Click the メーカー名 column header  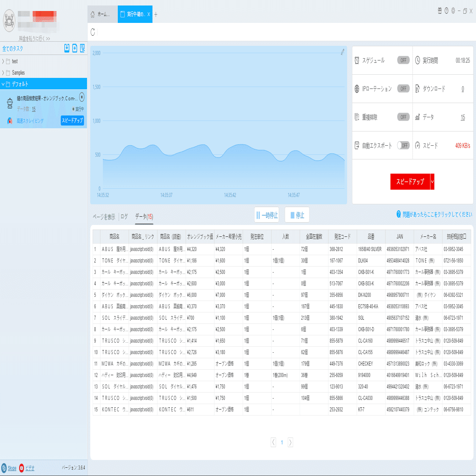coord(428,237)
